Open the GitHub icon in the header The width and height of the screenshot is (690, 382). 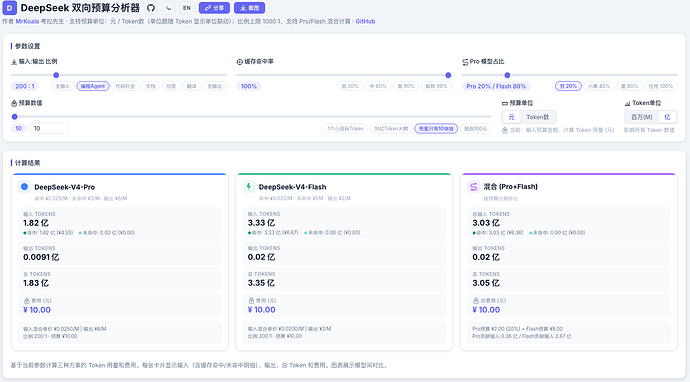point(151,8)
